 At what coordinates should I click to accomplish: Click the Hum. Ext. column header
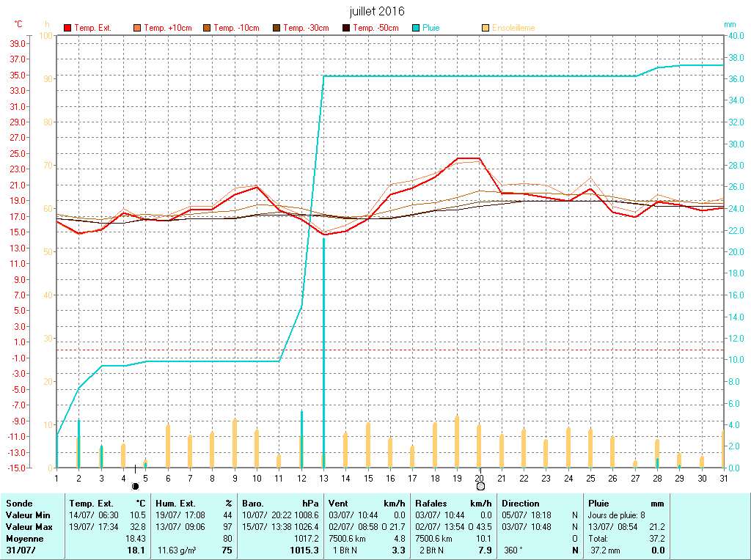coord(176,504)
